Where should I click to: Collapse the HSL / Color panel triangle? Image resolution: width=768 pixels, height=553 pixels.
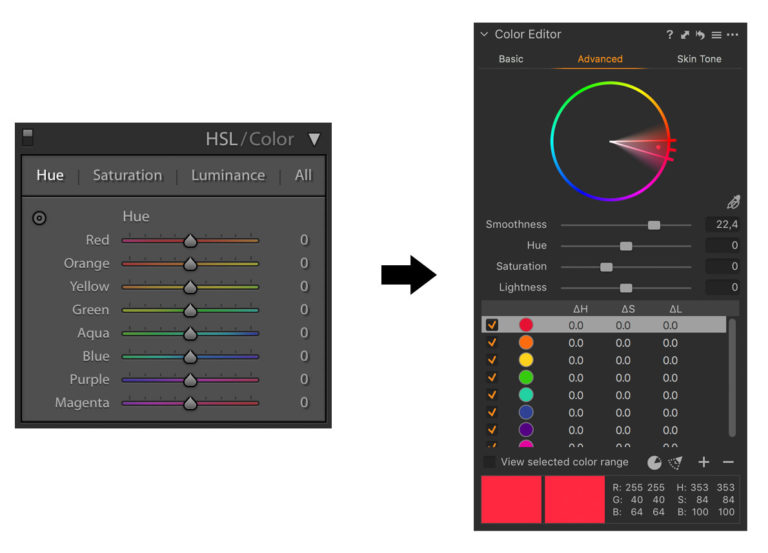pyautogui.click(x=314, y=140)
